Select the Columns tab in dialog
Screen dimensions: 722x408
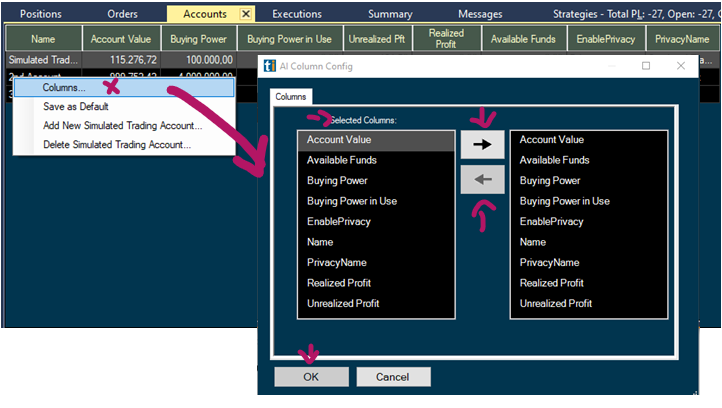coord(290,97)
